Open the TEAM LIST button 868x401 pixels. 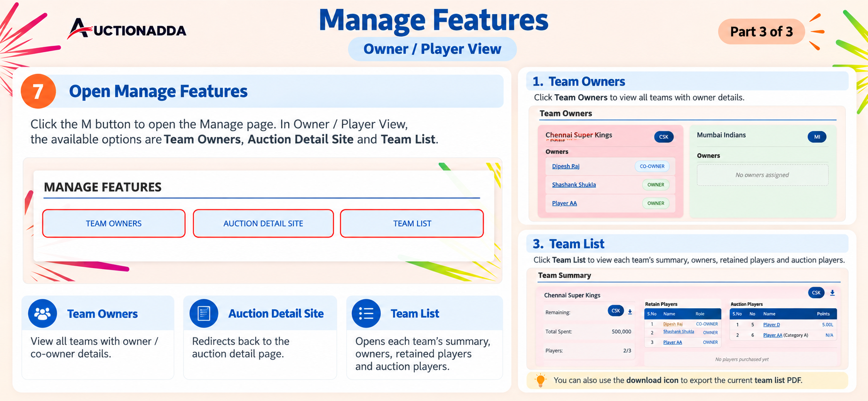pos(412,224)
